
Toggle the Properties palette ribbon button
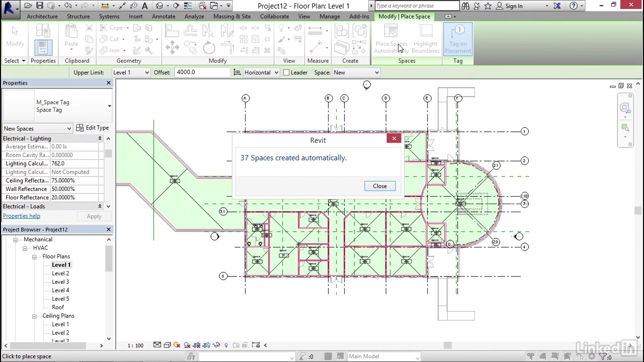(43, 48)
